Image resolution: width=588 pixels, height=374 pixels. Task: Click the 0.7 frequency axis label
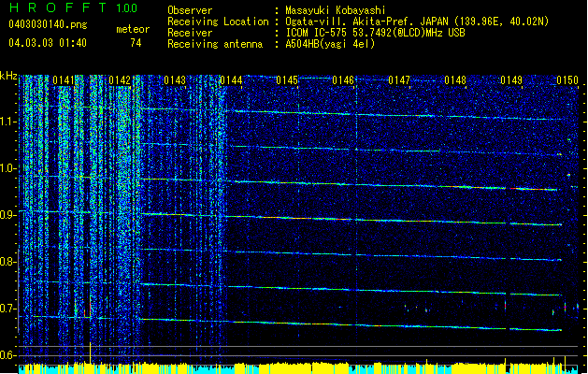pyautogui.click(x=8, y=309)
